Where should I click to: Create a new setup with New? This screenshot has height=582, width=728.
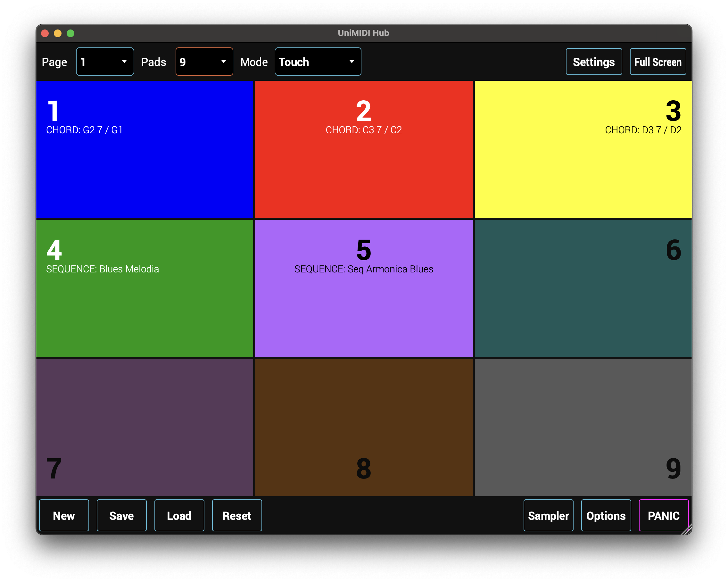pyautogui.click(x=63, y=515)
